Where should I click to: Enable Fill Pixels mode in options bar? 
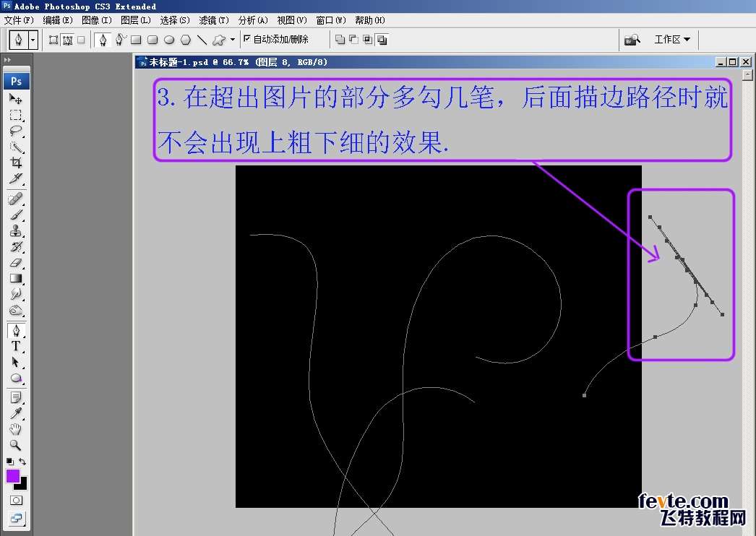tap(81, 40)
